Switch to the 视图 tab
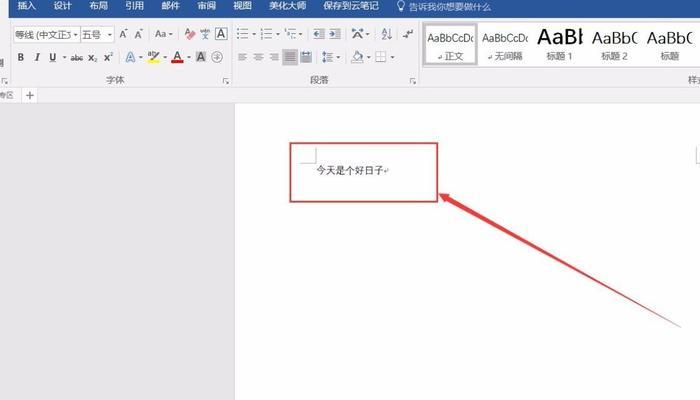The height and width of the screenshot is (400, 700). [x=242, y=6]
